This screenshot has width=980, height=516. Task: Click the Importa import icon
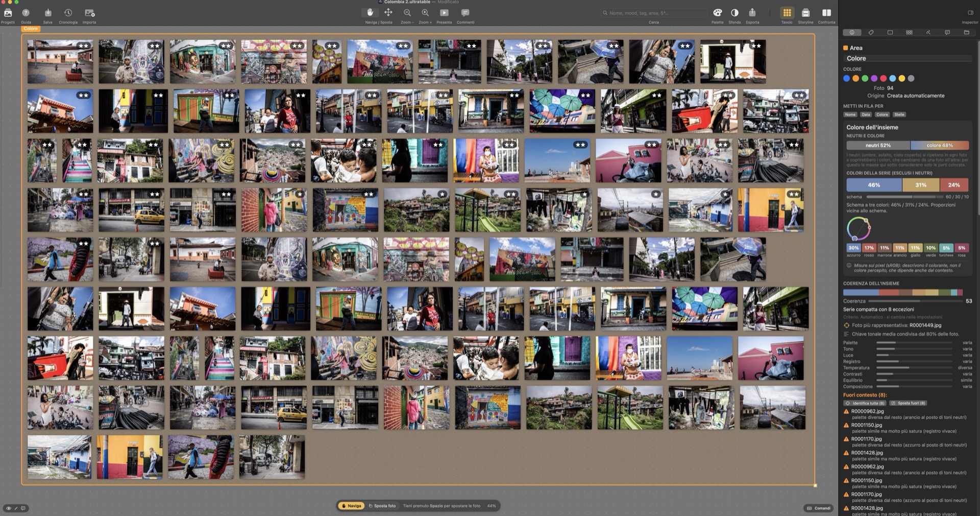tap(89, 13)
